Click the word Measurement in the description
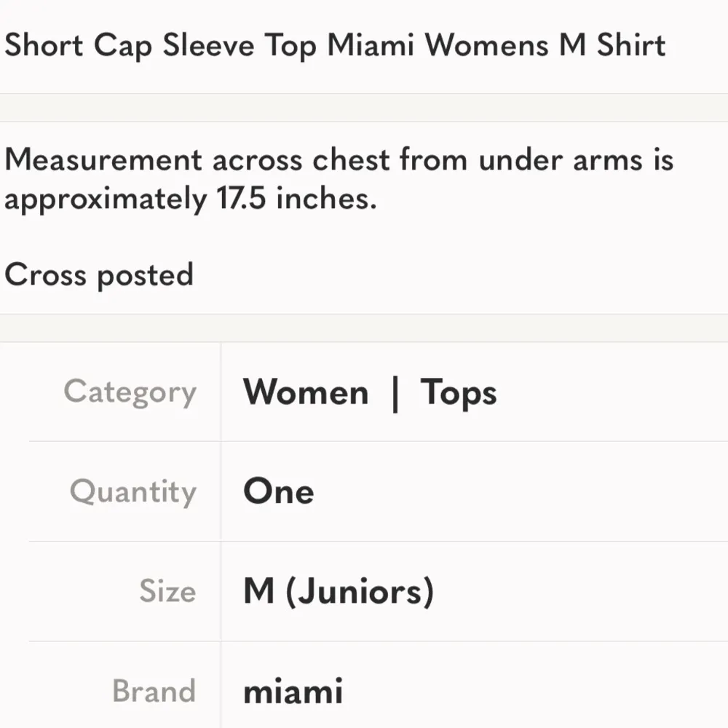This screenshot has width=728, height=728. (x=103, y=160)
